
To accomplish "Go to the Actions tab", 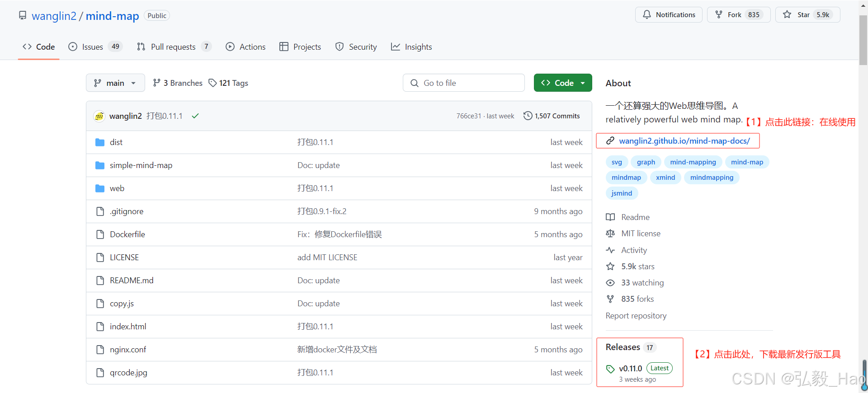I will (245, 47).
